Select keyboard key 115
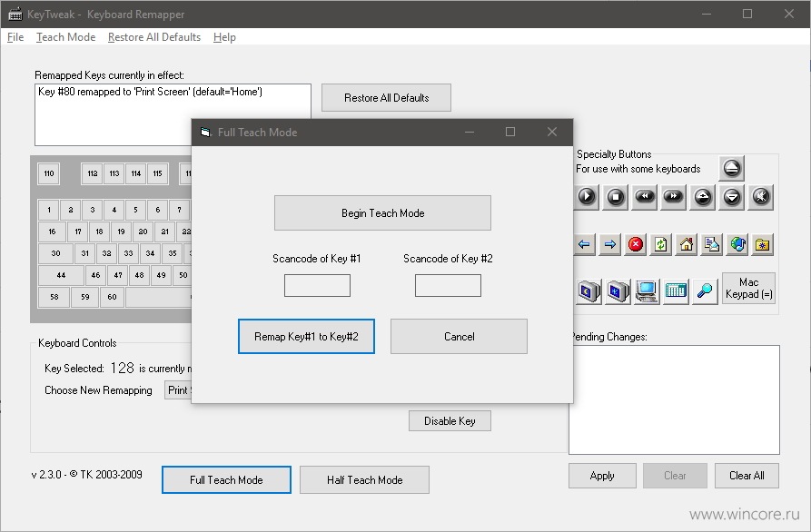 [x=158, y=173]
